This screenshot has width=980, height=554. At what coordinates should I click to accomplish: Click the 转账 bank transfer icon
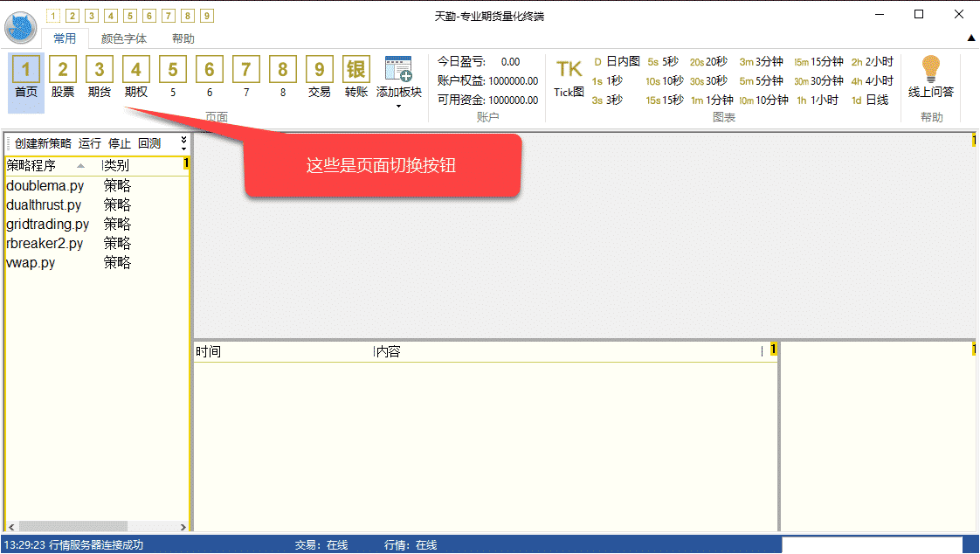356,70
